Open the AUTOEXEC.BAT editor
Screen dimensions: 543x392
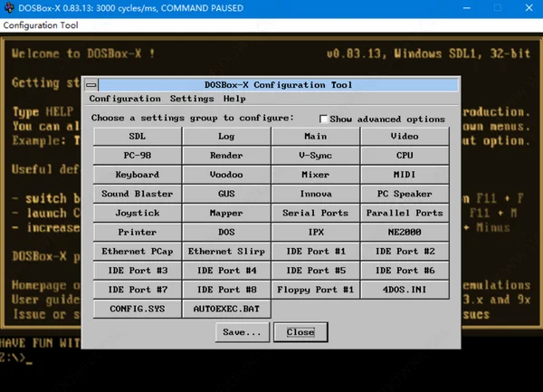(x=226, y=309)
